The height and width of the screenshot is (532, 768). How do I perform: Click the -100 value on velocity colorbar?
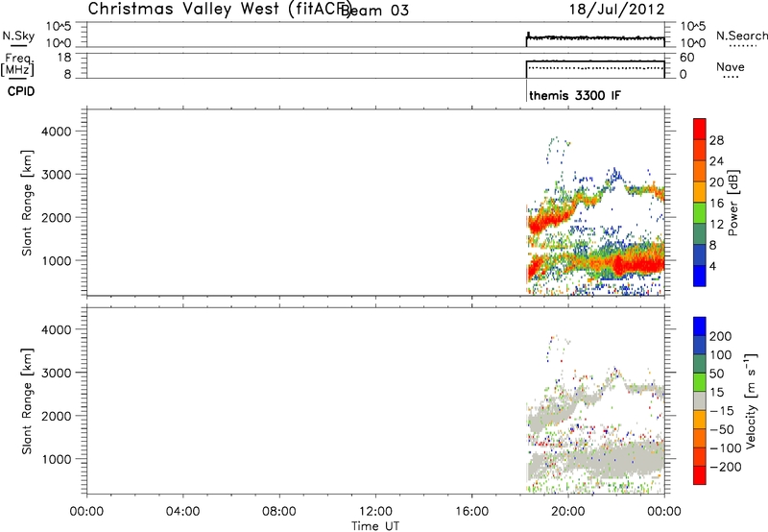coord(726,448)
